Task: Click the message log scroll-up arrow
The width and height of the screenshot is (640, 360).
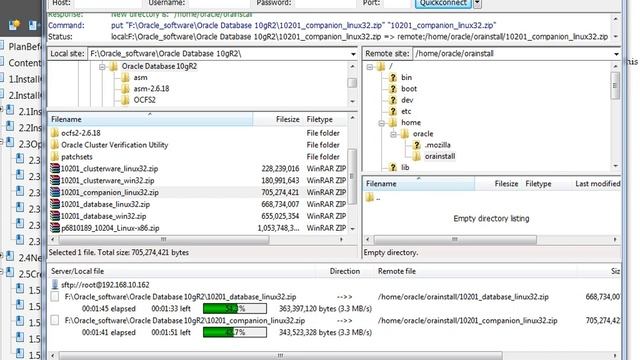Action: tap(616, 19)
